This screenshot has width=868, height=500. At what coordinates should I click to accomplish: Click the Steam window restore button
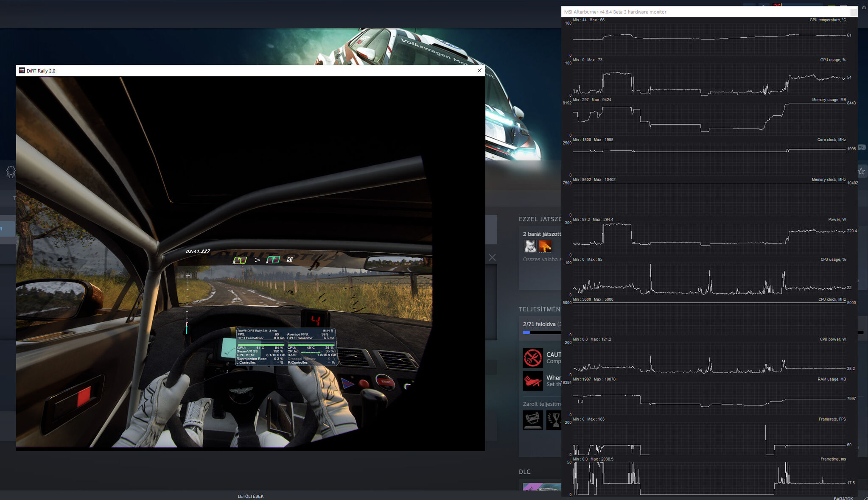tap(864, 8)
